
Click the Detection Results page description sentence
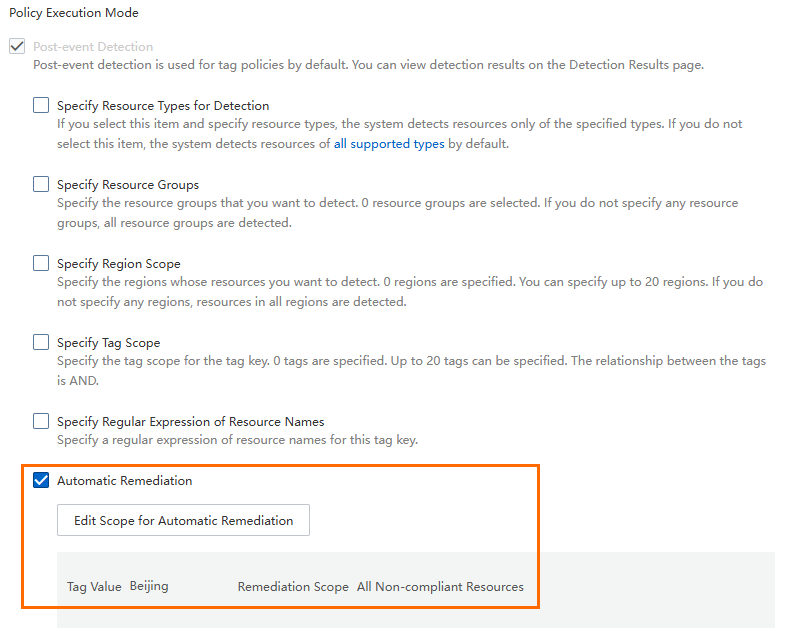tap(368, 64)
